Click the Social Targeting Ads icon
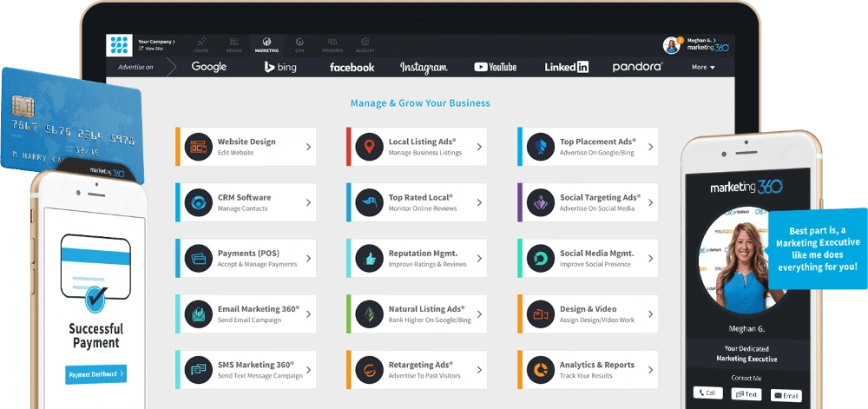Image resolution: width=868 pixels, height=409 pixels. (540, 202)
